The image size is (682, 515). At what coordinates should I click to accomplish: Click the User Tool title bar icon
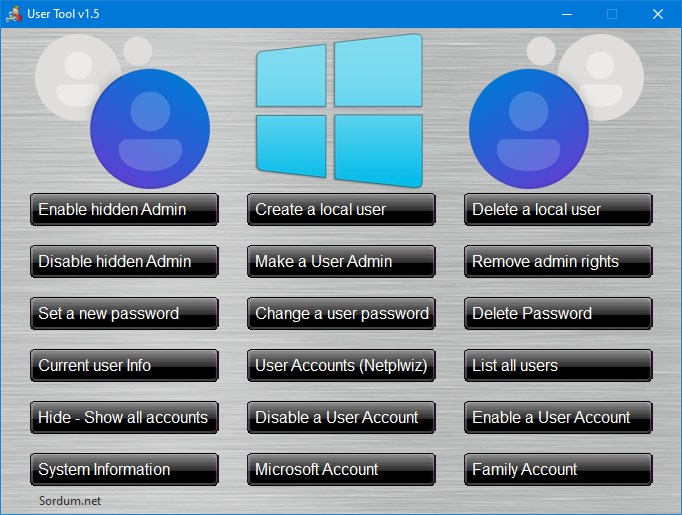tap(13, 14)
